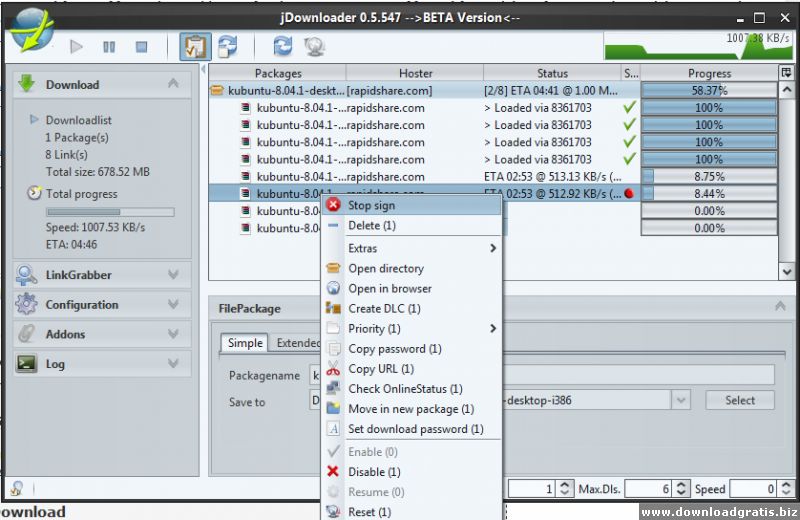Choose Check OnlineStatus (1) menu entry

411,389
